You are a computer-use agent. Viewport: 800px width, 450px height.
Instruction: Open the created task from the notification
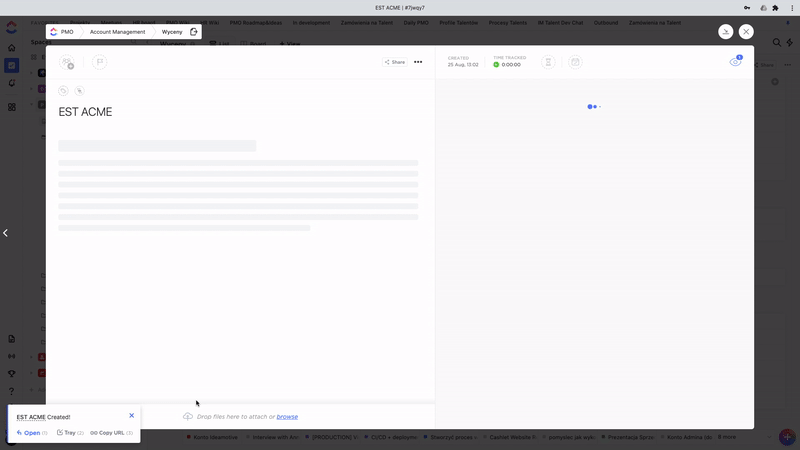pyautogui.click(x=32, y=433)
